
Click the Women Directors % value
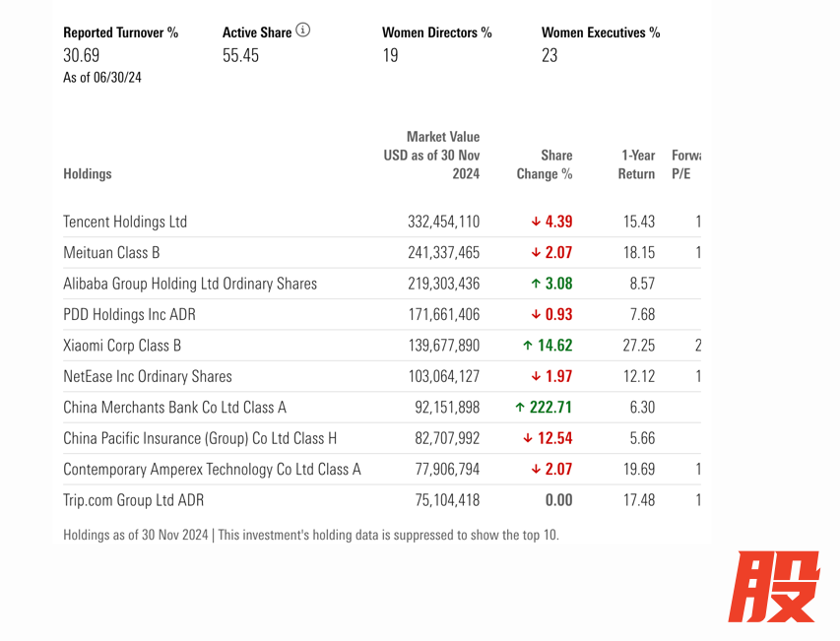coord(390,56)
